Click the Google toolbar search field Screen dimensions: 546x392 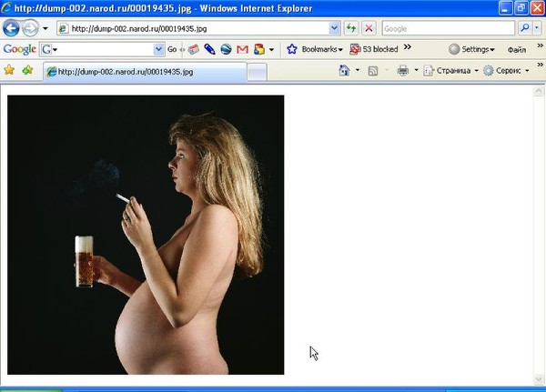(x=103, y=49)
